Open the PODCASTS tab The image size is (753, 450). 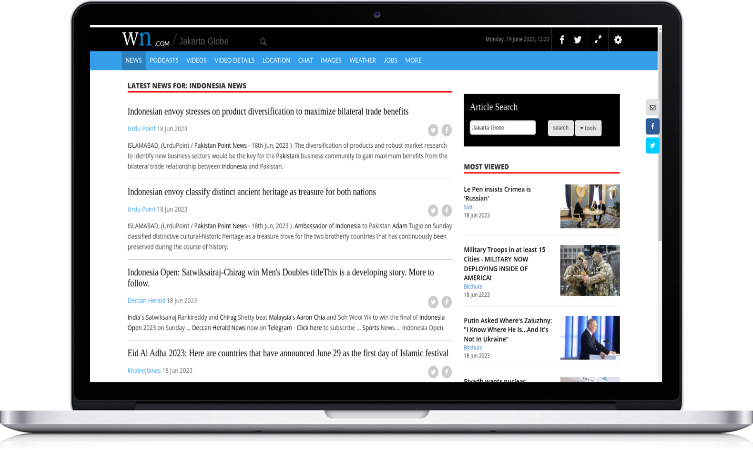[164, 61]
